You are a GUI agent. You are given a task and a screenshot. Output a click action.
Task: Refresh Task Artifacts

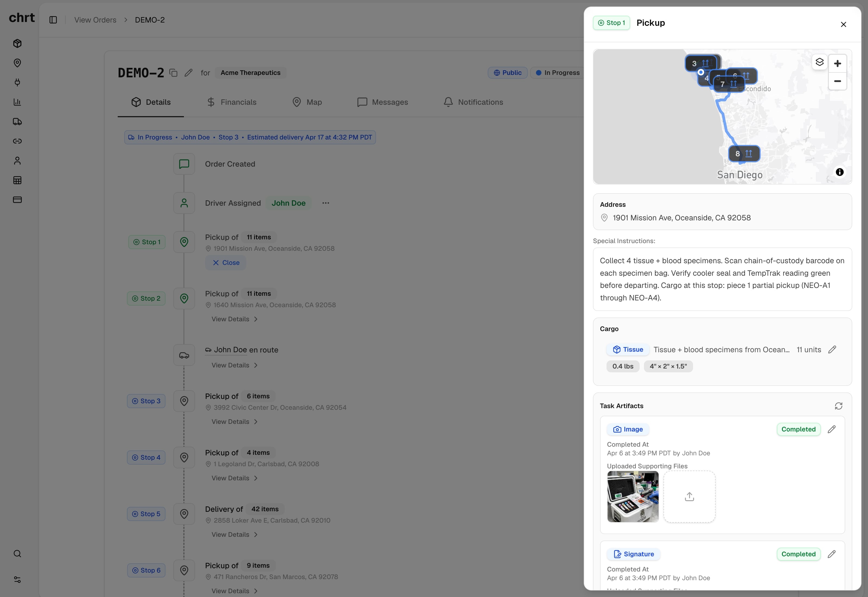838,406
